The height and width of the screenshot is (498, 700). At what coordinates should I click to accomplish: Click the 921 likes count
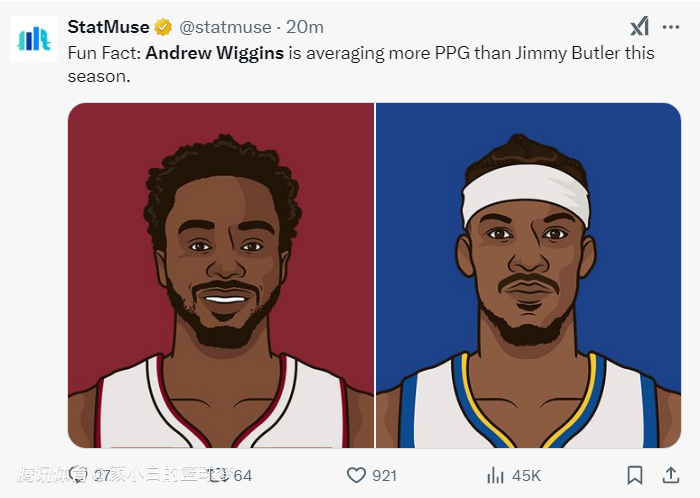coord(384,475)
